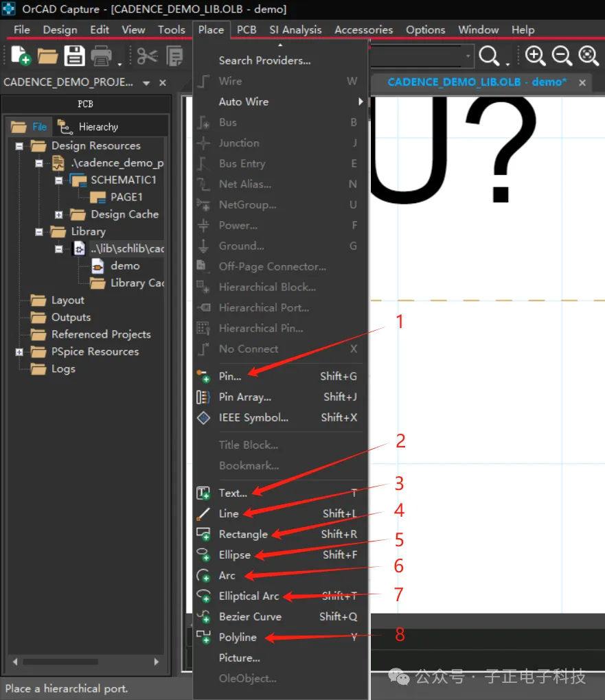Click the Line tool icon in menu
This screenshot has width=605, height=700.
(203, 514)
